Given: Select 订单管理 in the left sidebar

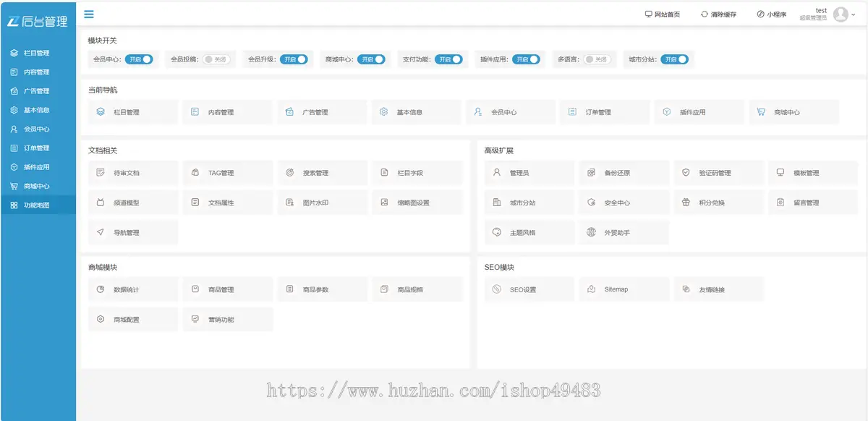Looking at the screenshot, I should [38, 148].
